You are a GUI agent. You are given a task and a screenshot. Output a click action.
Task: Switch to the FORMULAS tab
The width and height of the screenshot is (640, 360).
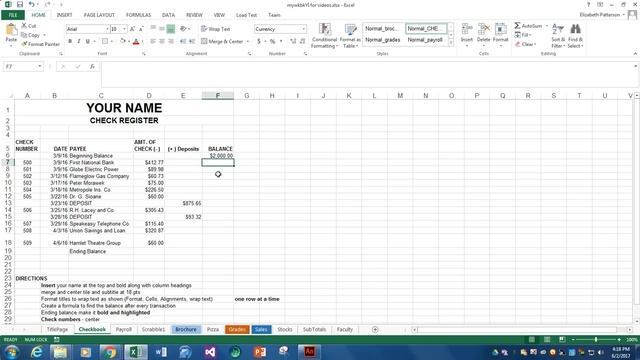pyautogui.click(x=138, y=15)
